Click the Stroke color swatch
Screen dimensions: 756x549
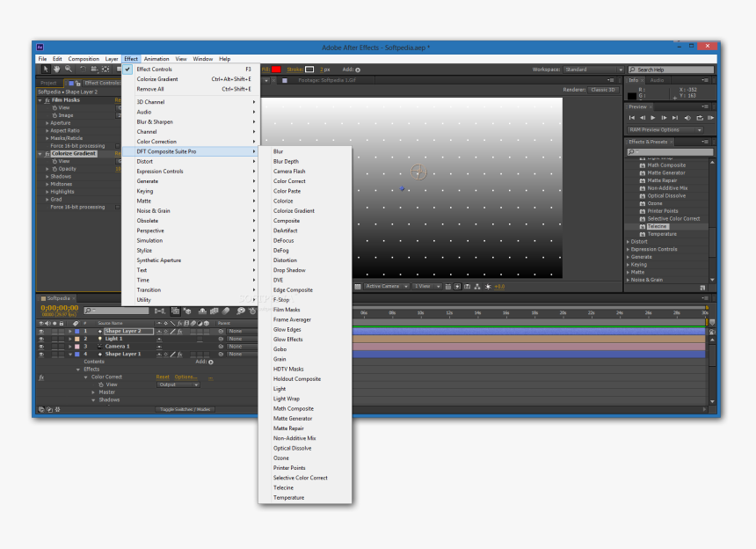coord(309,70)
